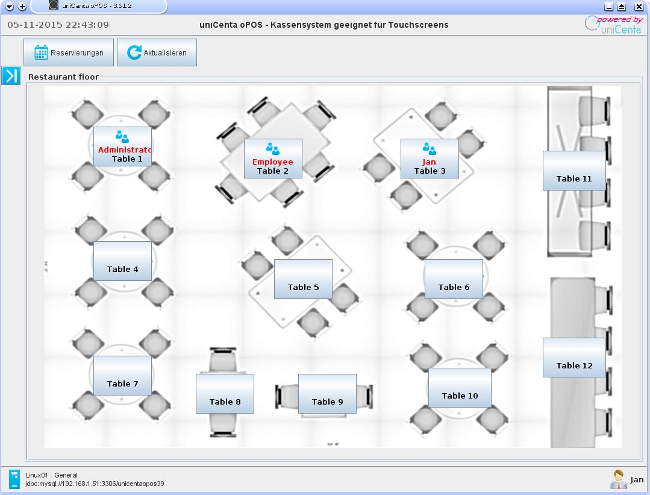Click the Jan user icon in status bar
This screenshot has width=650, height=495.
619,480
